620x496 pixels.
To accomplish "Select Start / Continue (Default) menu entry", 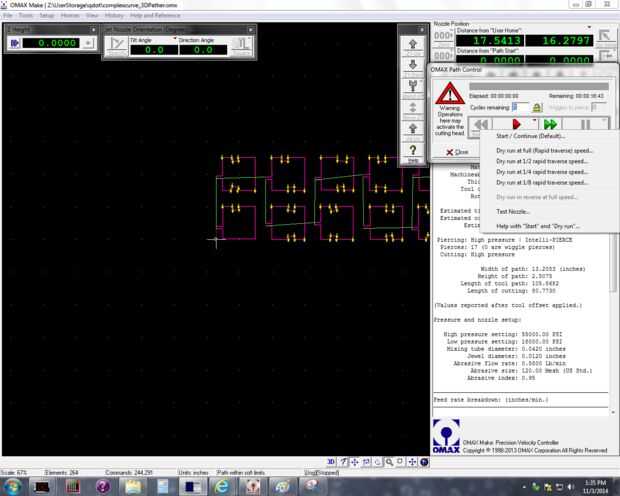I will pos(531,136).
